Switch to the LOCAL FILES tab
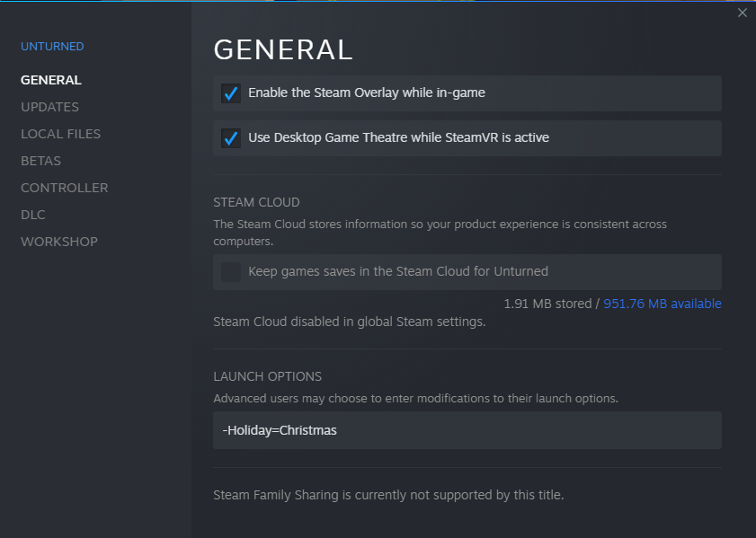The height and width of the screenshot is (538, 756). pyautogui.click(x=60, y=134)
